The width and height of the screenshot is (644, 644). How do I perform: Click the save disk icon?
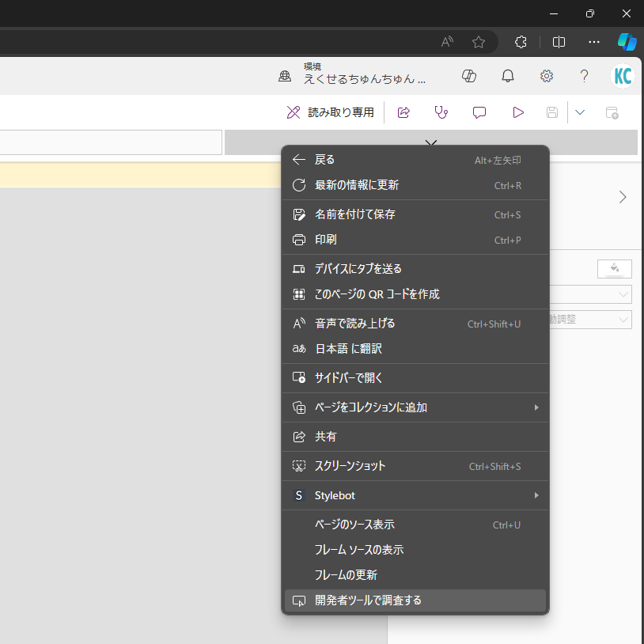552,112
